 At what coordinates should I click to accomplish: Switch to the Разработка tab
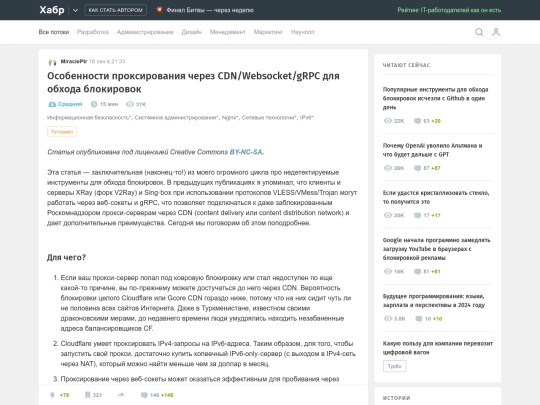click(93, 32)
